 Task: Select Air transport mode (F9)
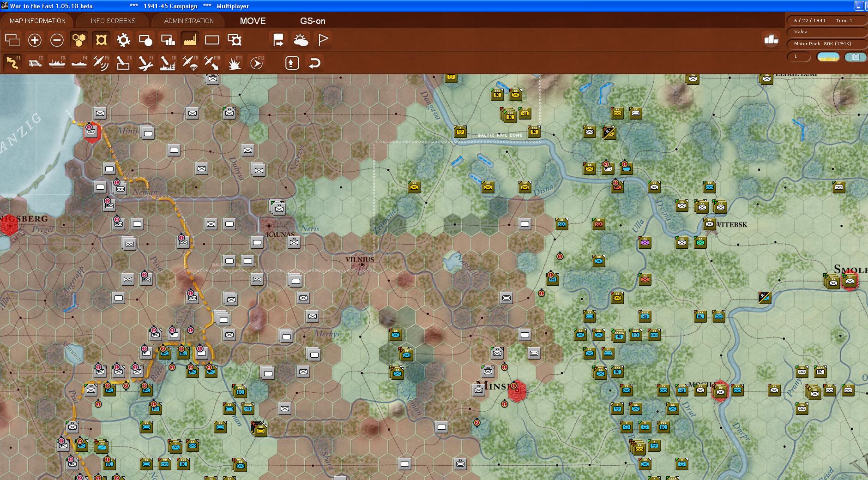click(x=190, y=63)
